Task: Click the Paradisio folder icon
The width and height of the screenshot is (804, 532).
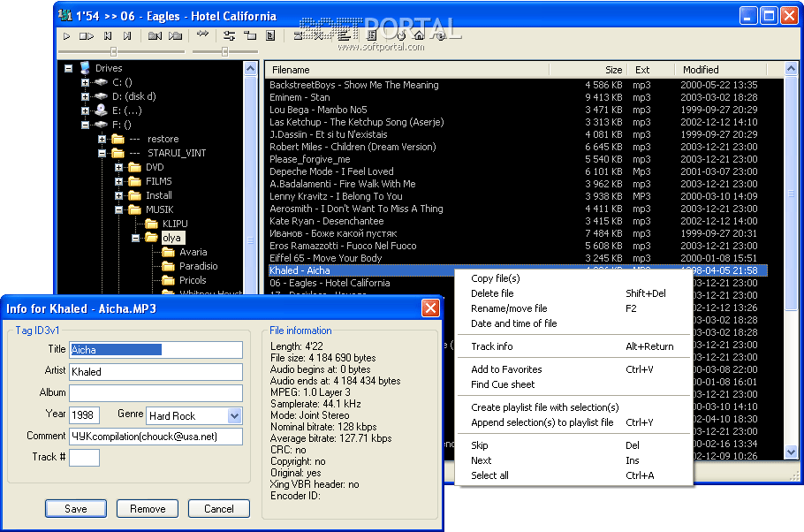Action: 168,266
